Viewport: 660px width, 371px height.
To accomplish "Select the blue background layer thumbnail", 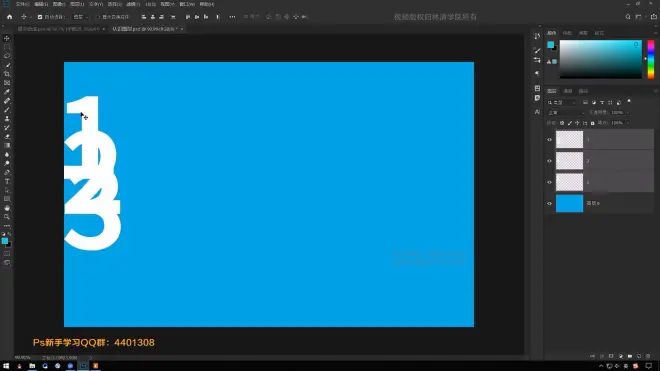I will click(569, 203).
